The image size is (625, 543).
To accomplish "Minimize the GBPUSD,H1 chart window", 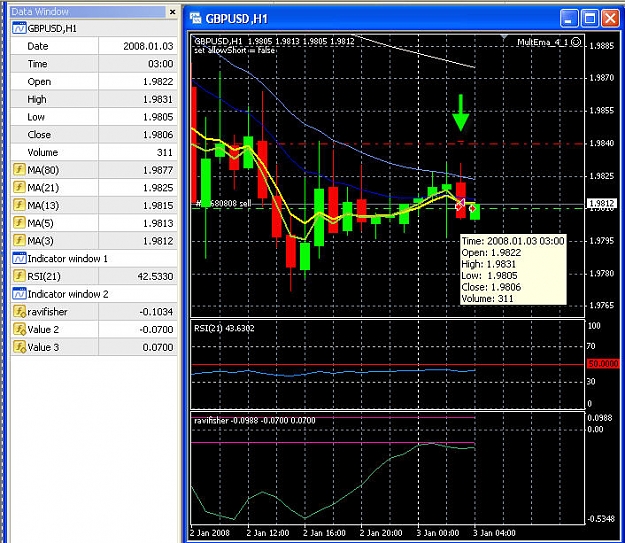I will tap(569, 18).
